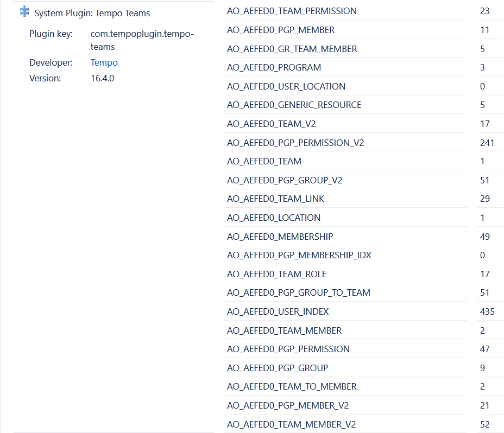
Task: Select the AO_AEFED0_GR_TEAM_MEMBER entry
Action: tap(292, 49)
